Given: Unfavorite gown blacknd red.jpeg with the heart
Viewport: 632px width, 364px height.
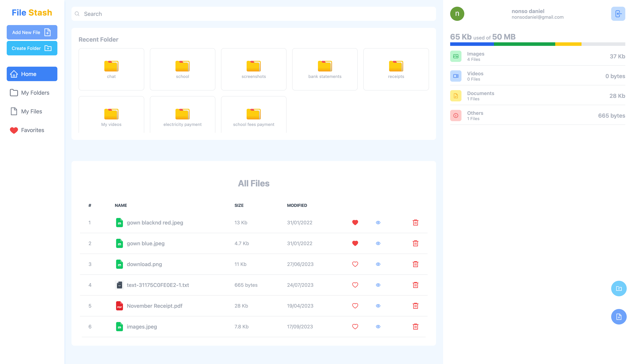Looking at the screenshot, I should (x=355, y=223).
